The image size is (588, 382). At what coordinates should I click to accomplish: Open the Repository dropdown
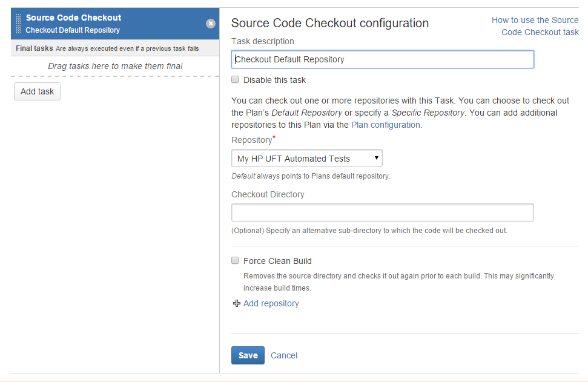click(x=306, y=159)
